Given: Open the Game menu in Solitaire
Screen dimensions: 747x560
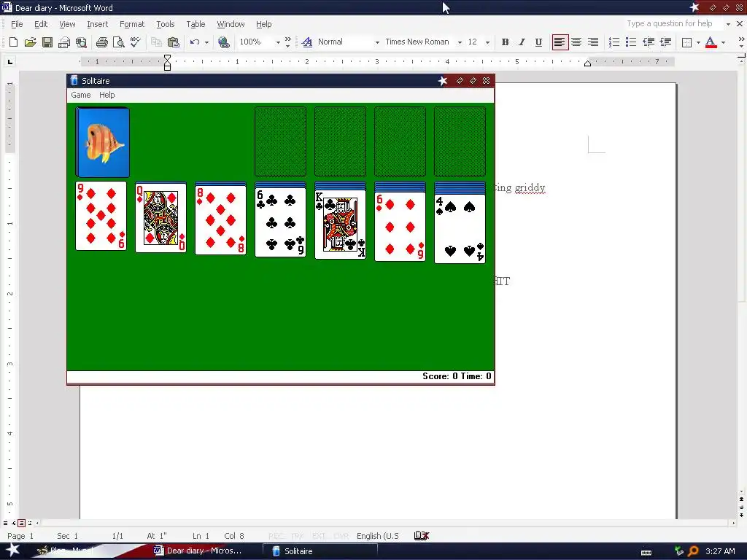Looking at the screenshot, I should coord(80,95).
